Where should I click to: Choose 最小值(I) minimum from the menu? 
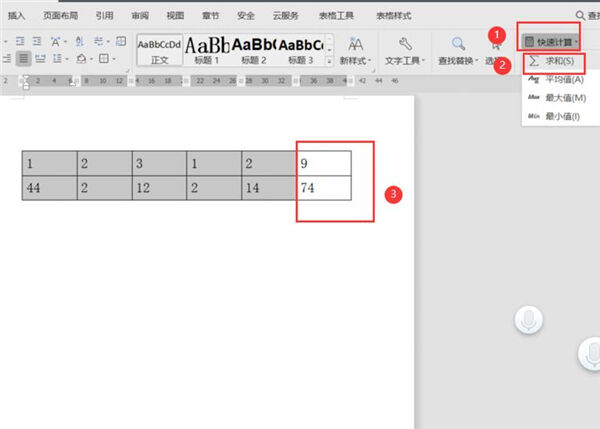coord(554,116)
